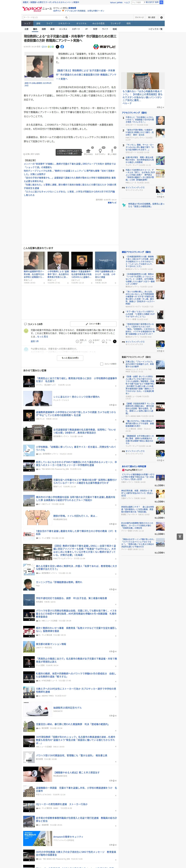186x868 pixels.
Task: Open the エンタメ category
Action: [x=63, y=29]
